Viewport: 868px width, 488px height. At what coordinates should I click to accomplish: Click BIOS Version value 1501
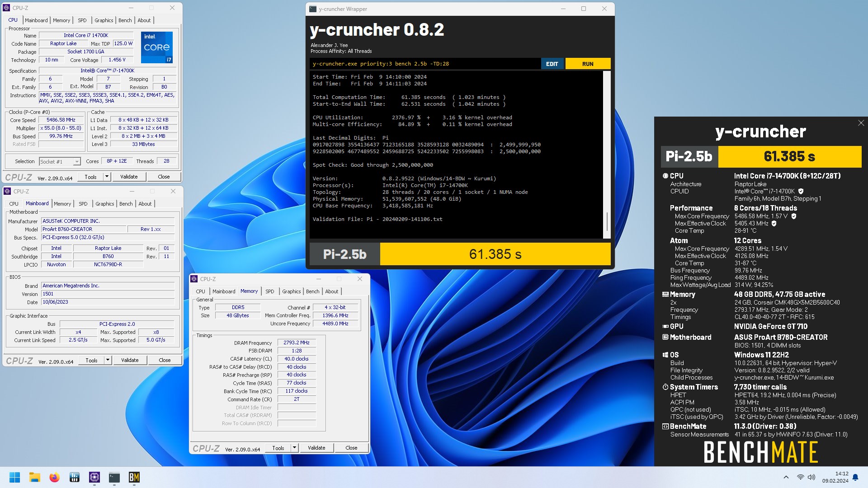click(108, 294)
